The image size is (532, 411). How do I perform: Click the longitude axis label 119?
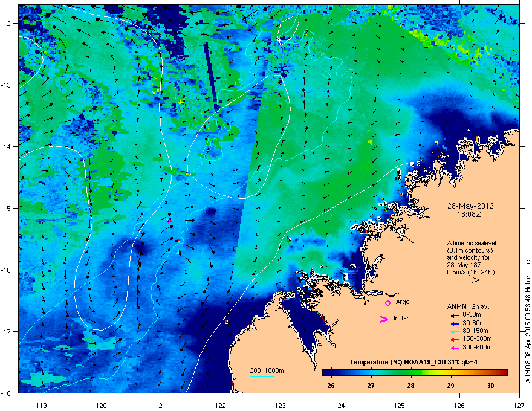point(42,405)
